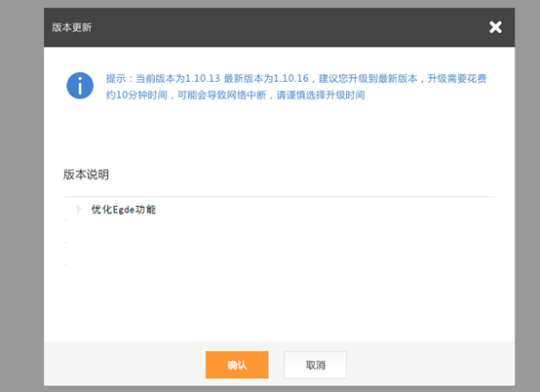540x392 pixels.
Task: Click the blue info icon
Action: [x=80, y=86]
